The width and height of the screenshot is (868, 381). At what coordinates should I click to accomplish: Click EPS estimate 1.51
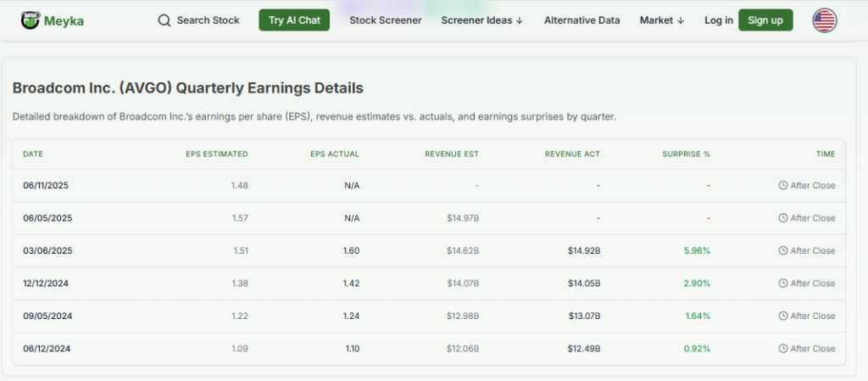coord(240,251)
